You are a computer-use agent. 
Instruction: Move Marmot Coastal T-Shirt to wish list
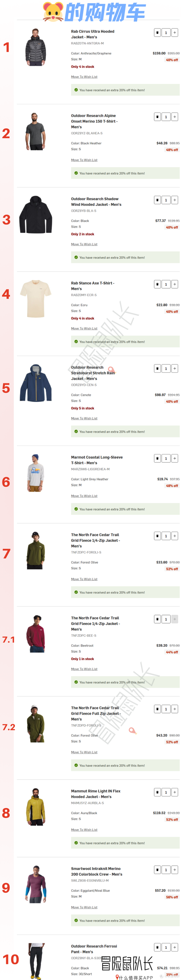[84, 496]
